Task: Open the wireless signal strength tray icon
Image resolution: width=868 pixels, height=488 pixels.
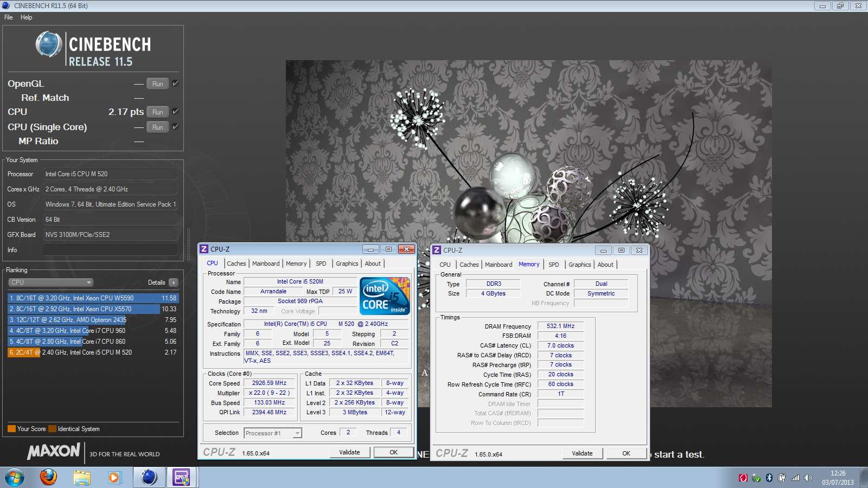Action: pyautogui.click(x=795, y=478)
